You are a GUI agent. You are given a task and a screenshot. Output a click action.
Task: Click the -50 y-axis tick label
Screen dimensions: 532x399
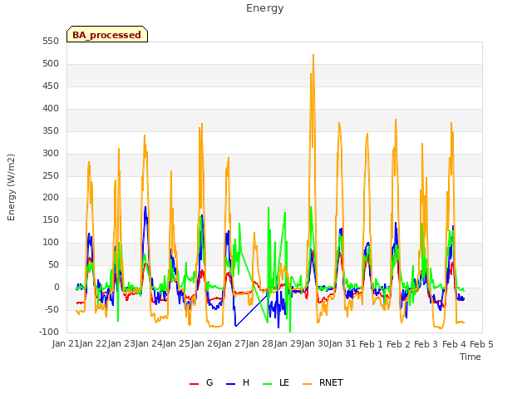(x=52, y=310)
